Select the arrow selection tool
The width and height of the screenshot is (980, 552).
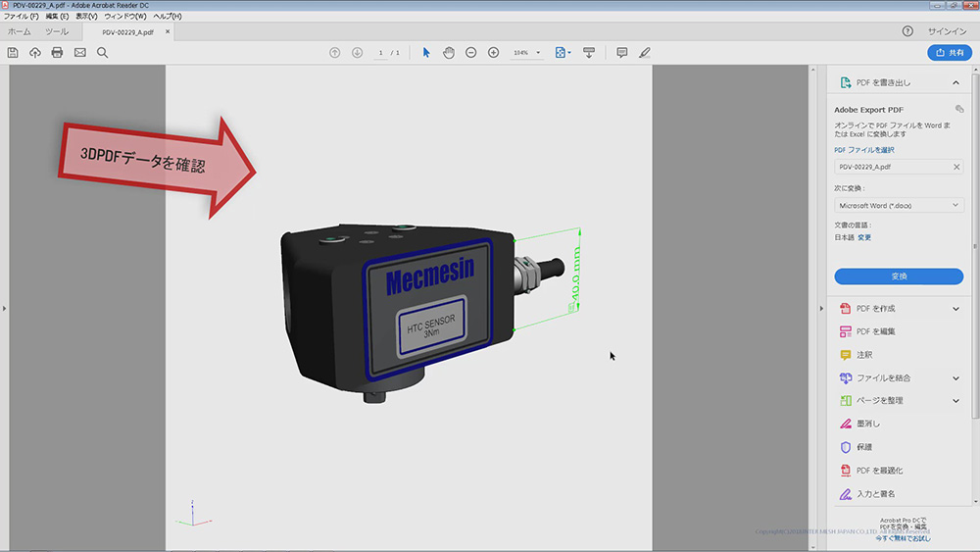tap(426, 53)
